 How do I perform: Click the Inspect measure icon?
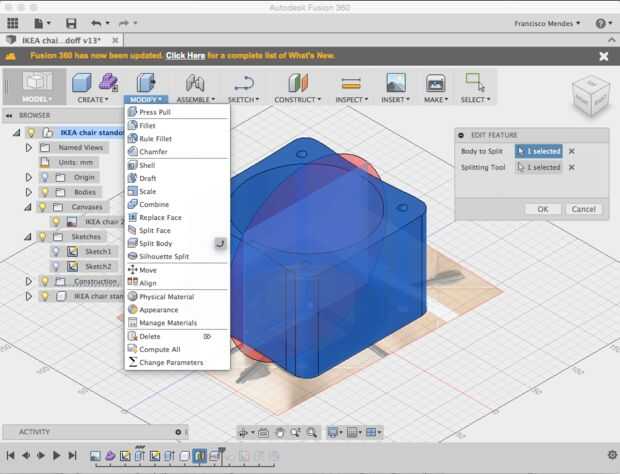(x=351, y=83)
